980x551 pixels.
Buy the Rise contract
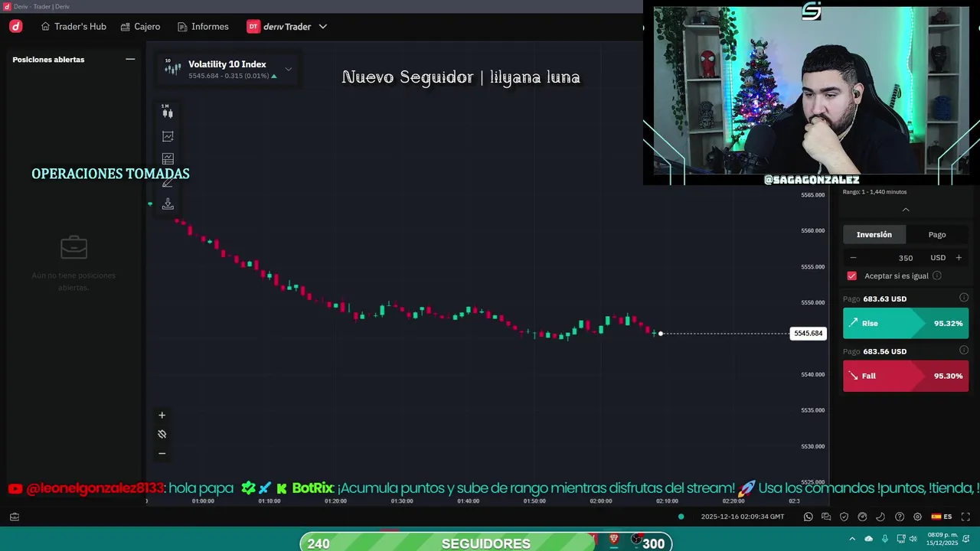tap(906, 323)
